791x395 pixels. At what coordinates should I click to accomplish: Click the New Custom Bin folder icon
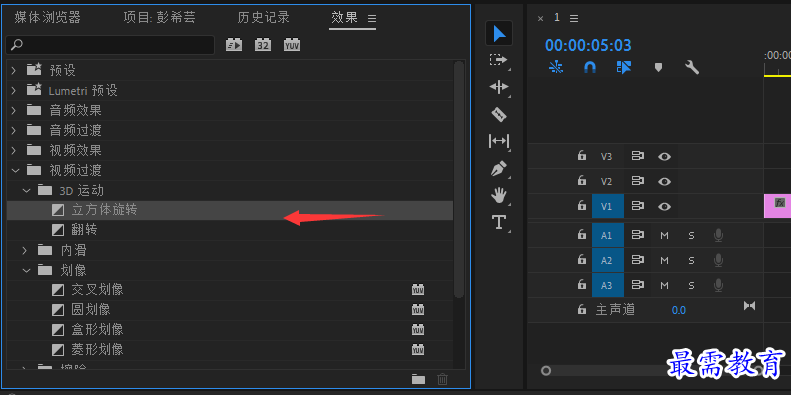[418, 379]
